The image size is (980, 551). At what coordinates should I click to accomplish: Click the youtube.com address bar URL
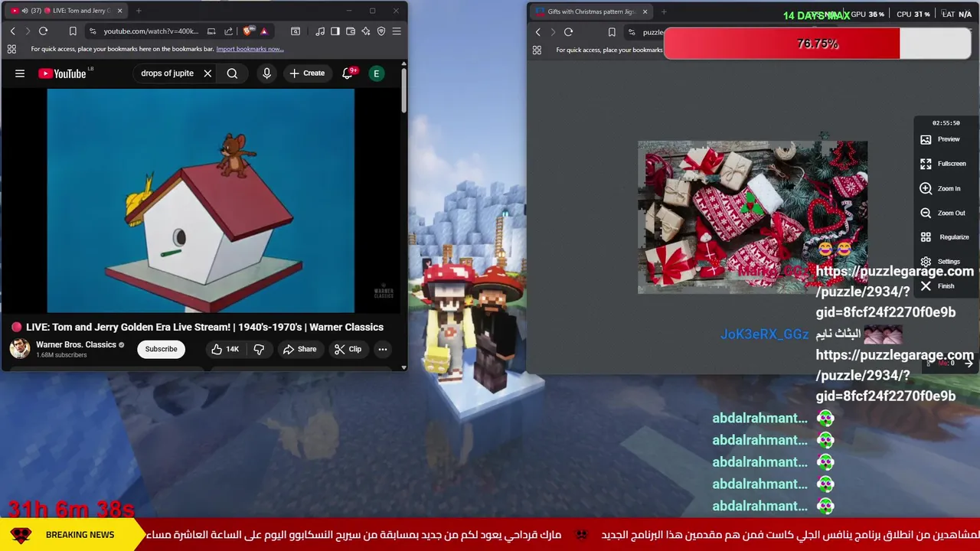click(151, 31)
